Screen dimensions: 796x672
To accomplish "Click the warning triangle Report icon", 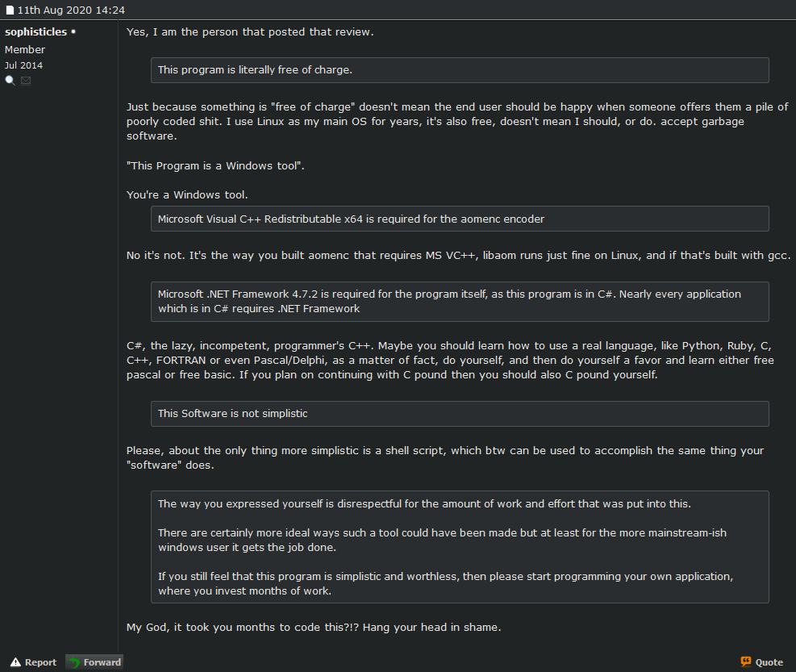I will [x=15, y=662].
